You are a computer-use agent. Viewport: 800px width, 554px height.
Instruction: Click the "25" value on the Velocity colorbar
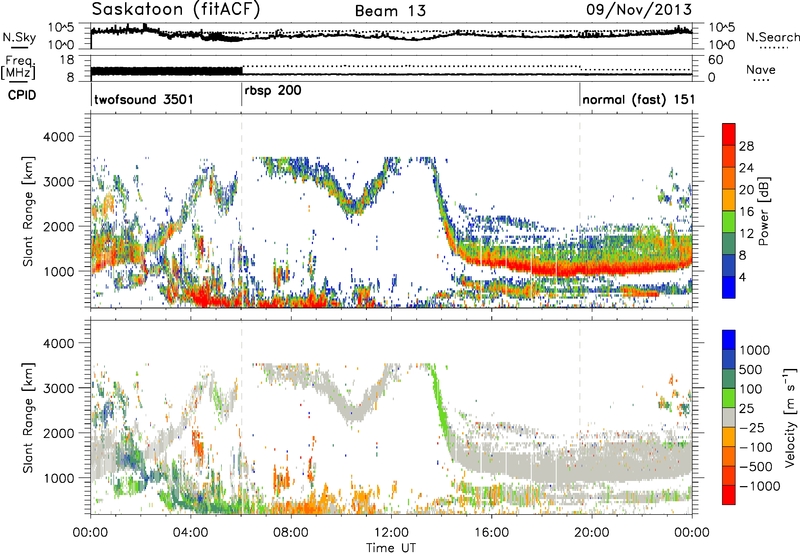click(x=747, y=409)
